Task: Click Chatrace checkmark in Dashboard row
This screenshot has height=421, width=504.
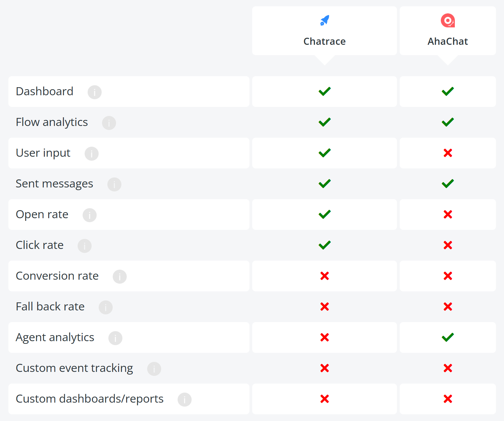Action: [324, 91]
